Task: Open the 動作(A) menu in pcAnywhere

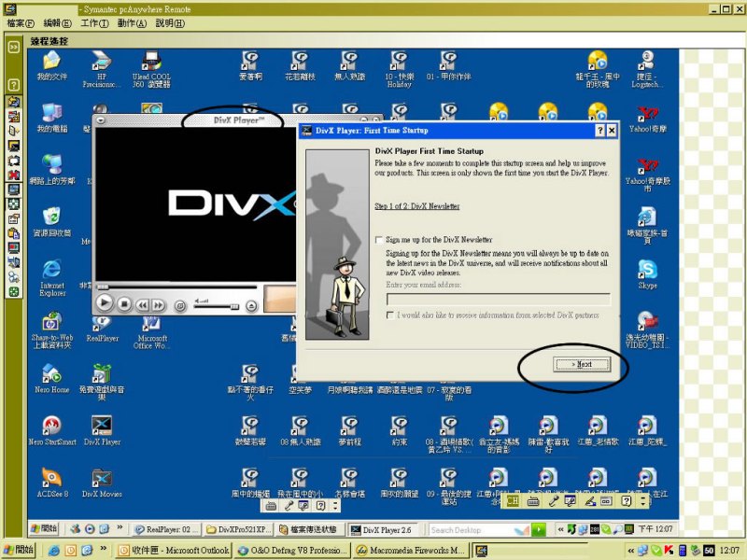Action: point(132,22)
